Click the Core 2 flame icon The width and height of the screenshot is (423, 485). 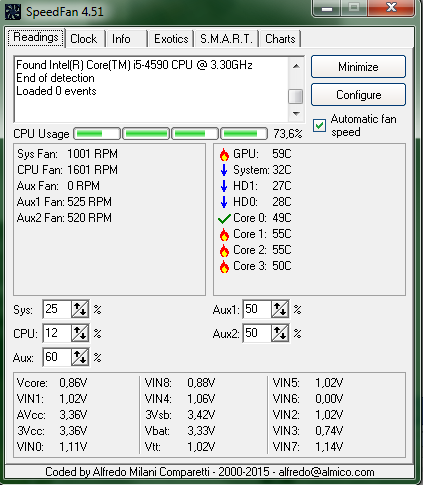pos(224,250)
